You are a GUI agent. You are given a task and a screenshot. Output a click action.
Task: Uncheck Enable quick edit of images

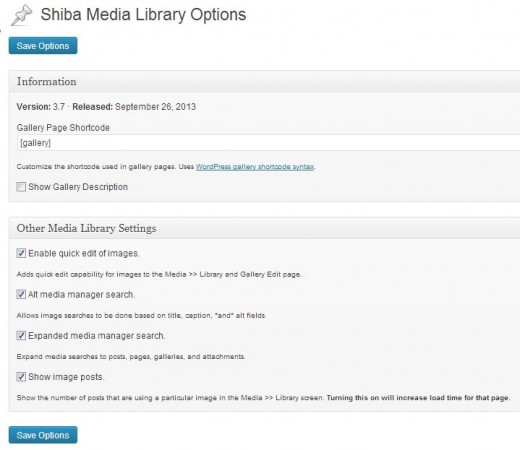[21, 253]
